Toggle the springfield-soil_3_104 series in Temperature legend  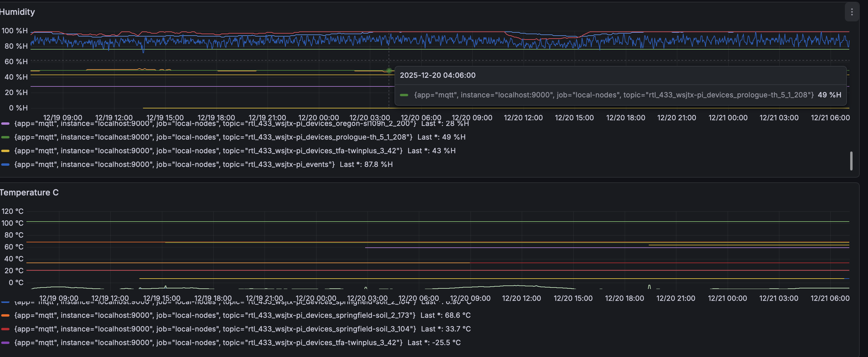(215, 329)
